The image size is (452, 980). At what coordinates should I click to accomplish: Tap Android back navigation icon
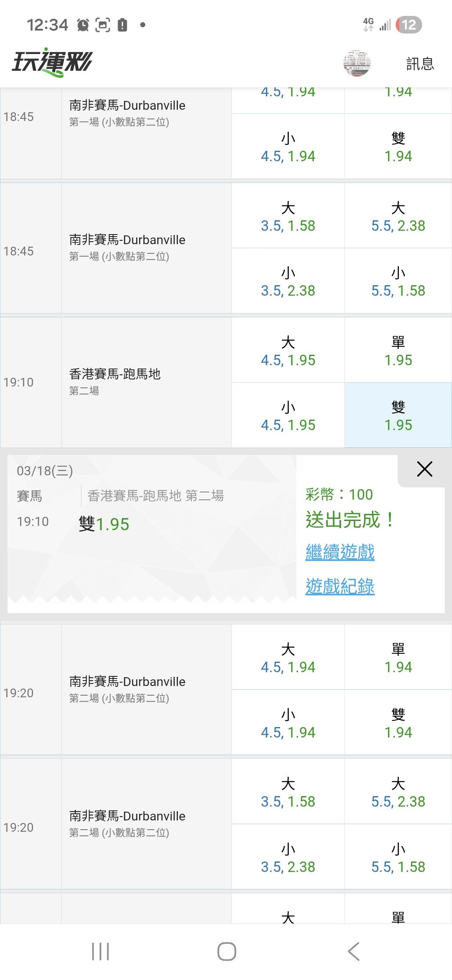[x=354, y=952]
